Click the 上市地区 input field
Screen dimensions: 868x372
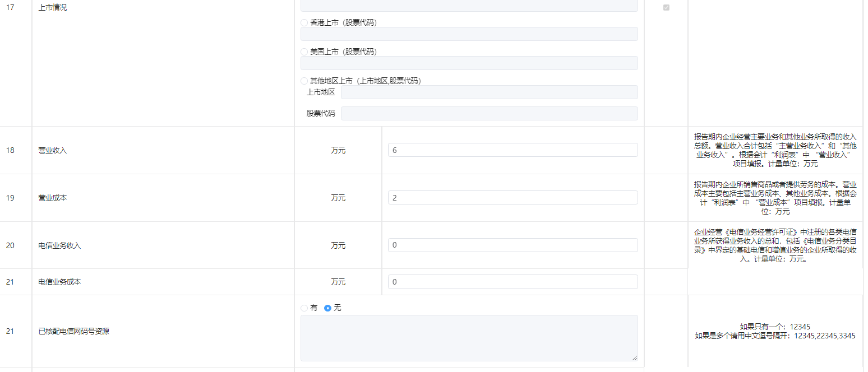pyautogui.click(x=490, y=92)
